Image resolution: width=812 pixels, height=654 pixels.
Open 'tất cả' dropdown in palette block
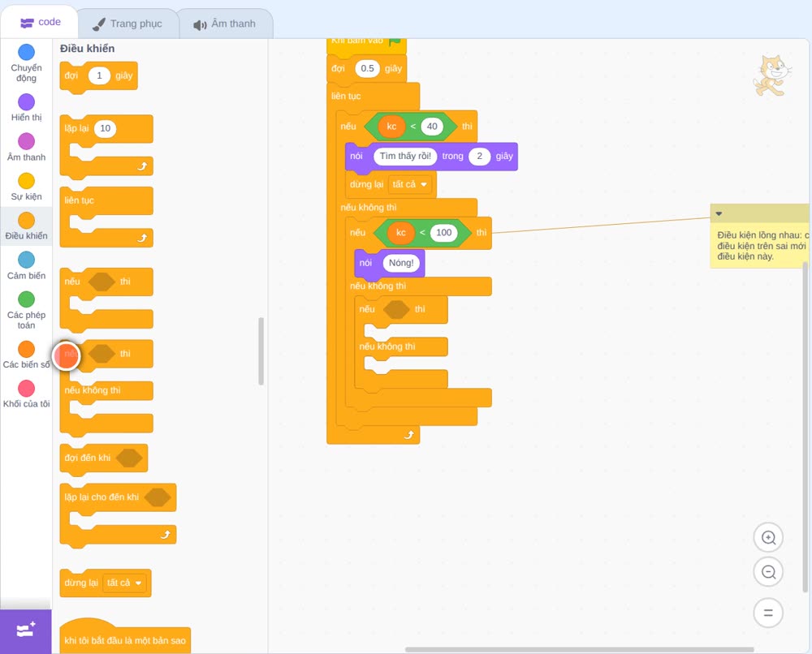click(124, 583)
